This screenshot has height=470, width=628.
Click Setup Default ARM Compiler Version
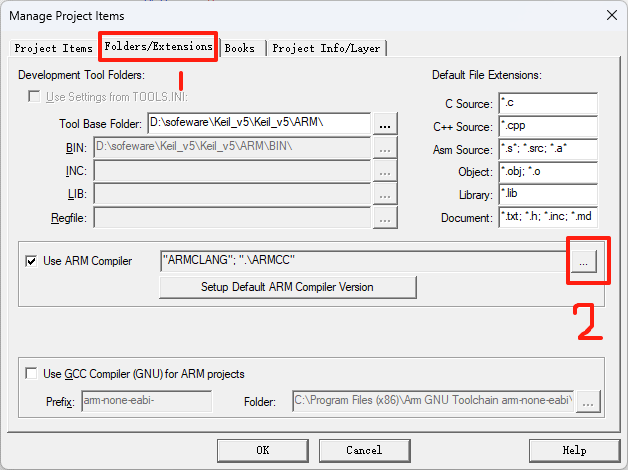click(288, 287)
